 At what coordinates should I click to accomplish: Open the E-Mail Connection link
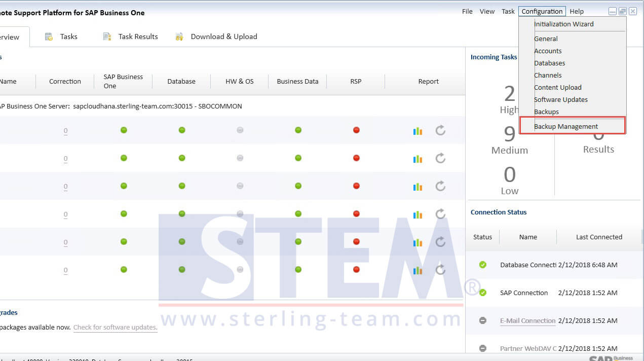[528, 320]
